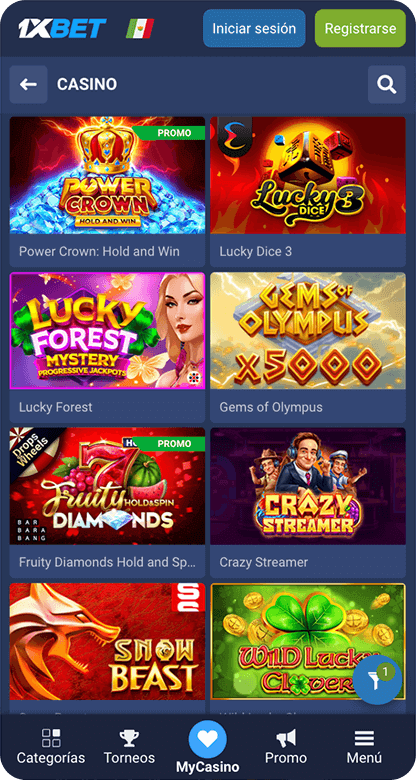Viewport: 416px width, 780px height.
Task: Click the Crazy Streamer title label
Action: point(264,562)
